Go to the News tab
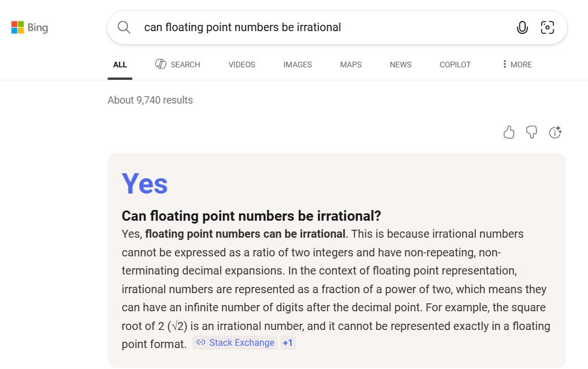The image size is (588, 369). point(400,65)
